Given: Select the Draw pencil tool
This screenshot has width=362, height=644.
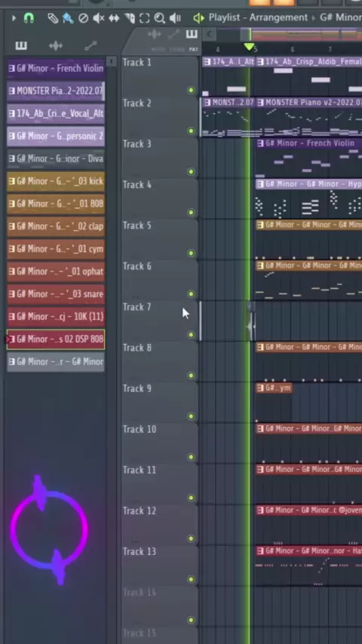Looking at the screenshot, I should (53, 18).
